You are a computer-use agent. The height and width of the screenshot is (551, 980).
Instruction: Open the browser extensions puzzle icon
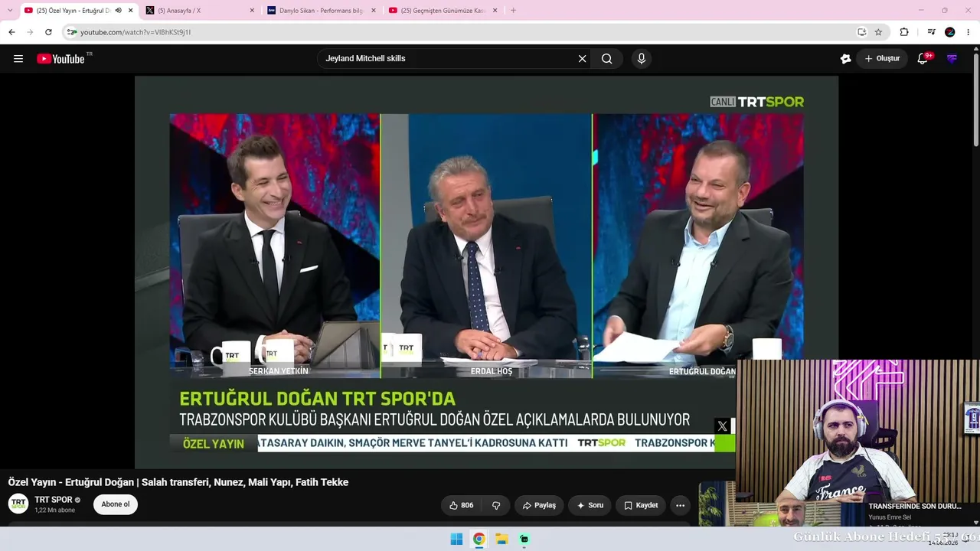(x=904, y=32)
